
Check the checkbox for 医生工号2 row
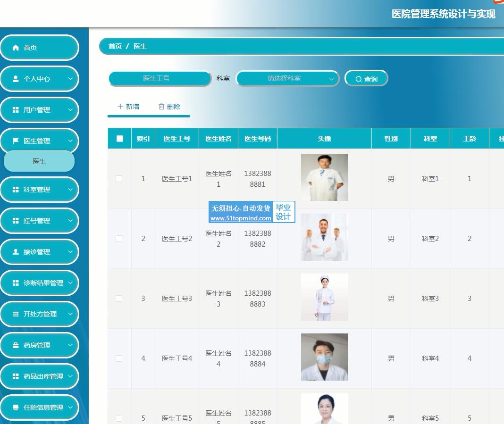[119, 239]
